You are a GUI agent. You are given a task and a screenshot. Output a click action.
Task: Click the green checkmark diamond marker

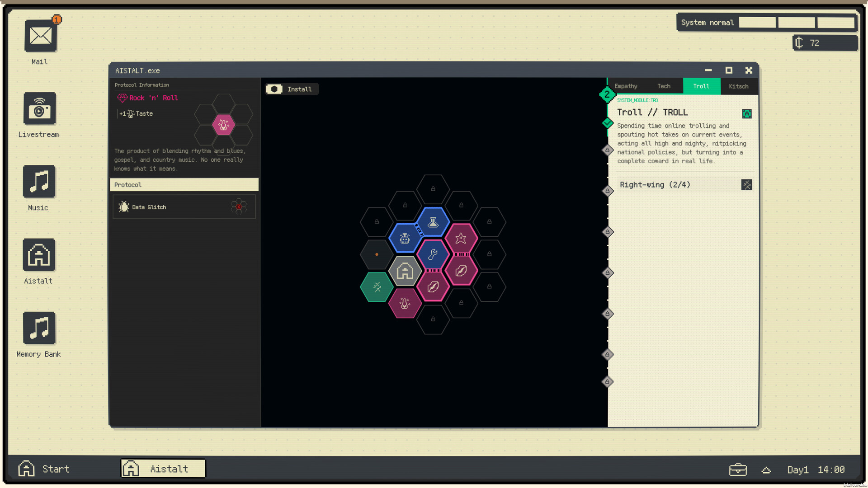click(x=608, y=123)
